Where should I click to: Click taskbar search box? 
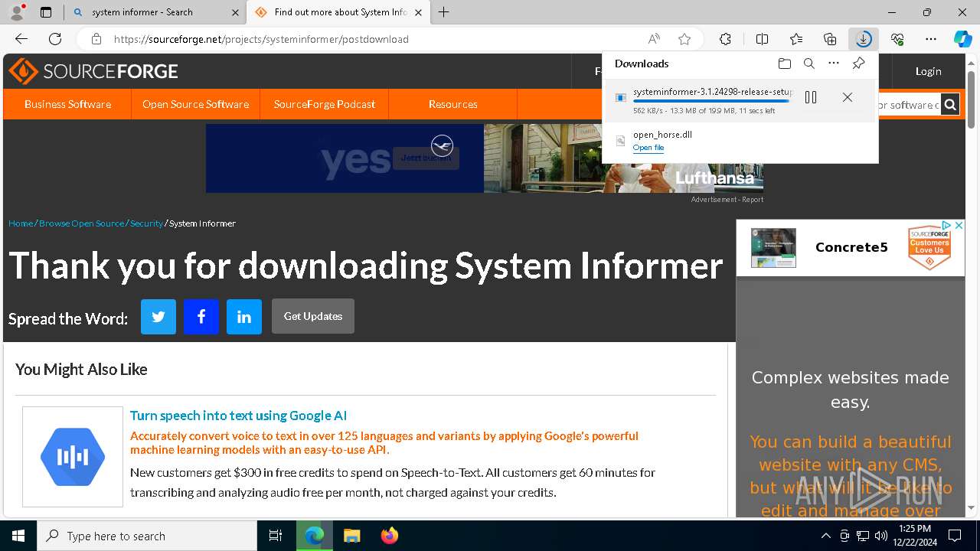(147, 536)
